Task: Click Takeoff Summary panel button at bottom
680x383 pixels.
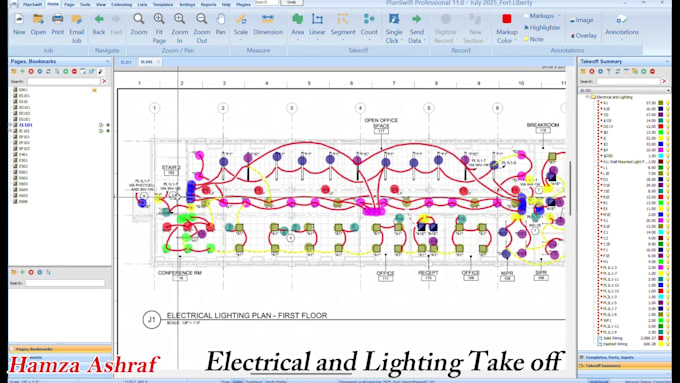Action: point(624,366)
